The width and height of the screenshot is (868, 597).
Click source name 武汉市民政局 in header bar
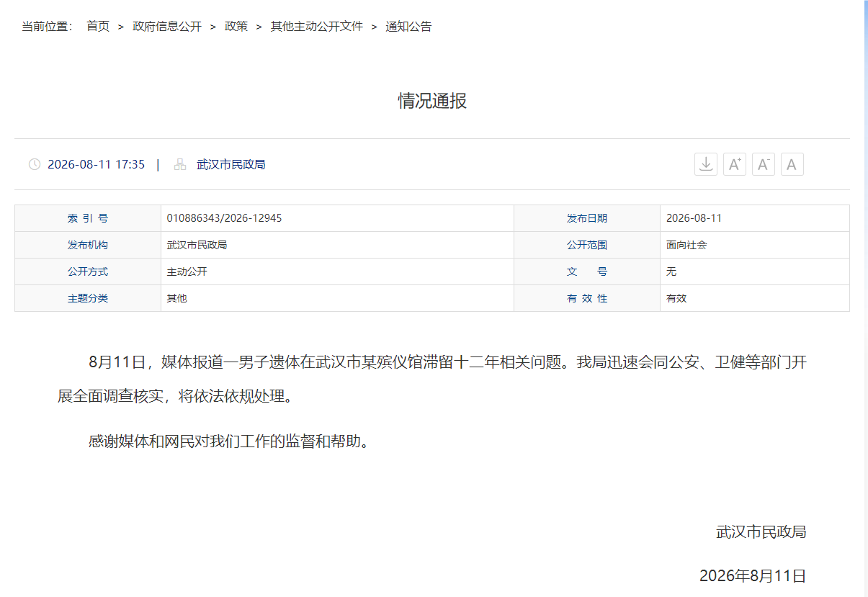231,164
